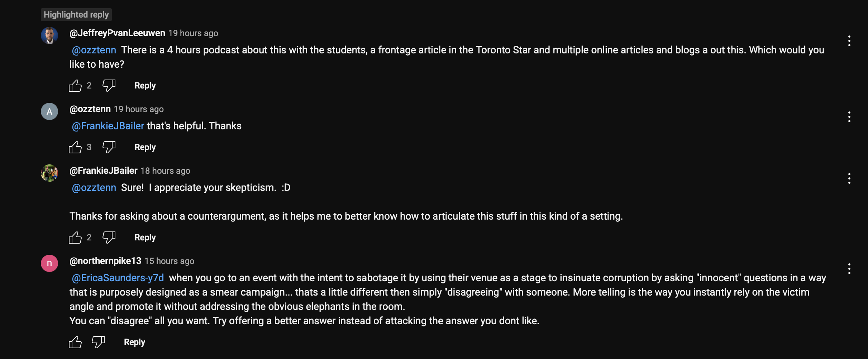Dislike northernpike13's comment
Screen dimensions: 868x359
point(98,342)
